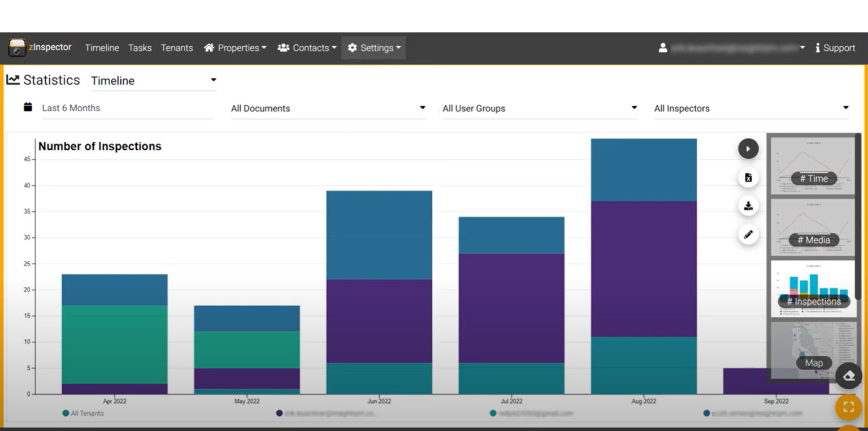
Task: Download the inspections chart
Action: click(748, 206)
